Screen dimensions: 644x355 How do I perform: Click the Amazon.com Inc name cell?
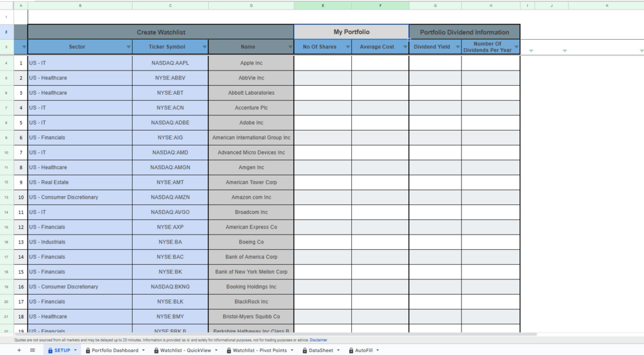[251, 197]
